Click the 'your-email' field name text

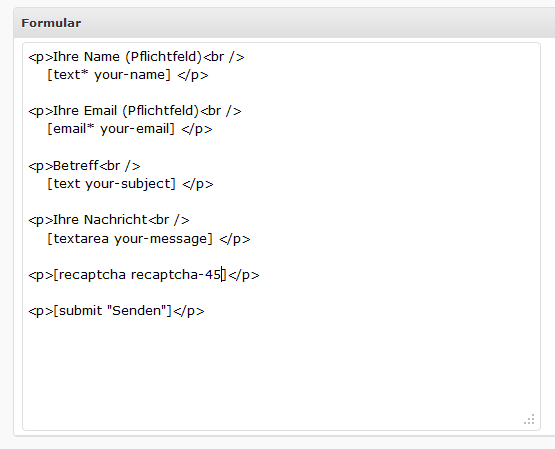[135, 129]
